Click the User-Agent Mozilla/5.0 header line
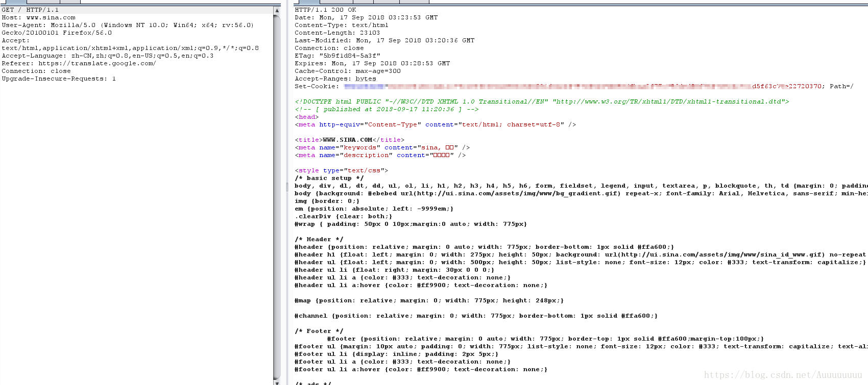 128,25
